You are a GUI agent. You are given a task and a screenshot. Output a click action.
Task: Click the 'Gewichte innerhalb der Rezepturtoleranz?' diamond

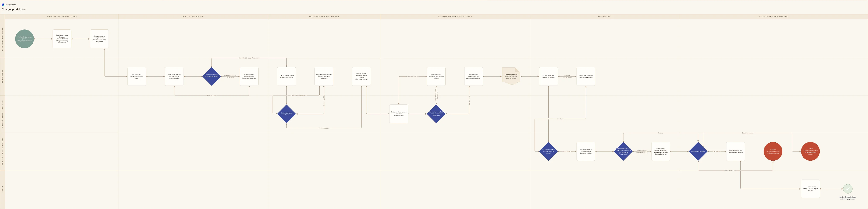(212, 76)
